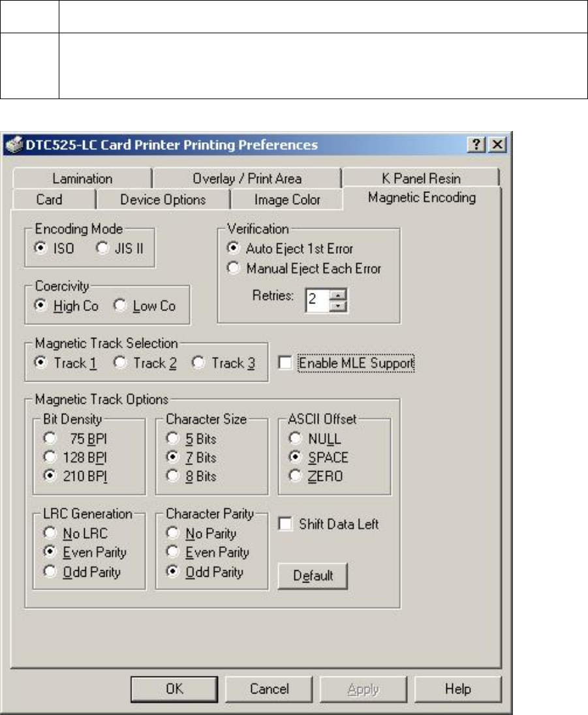Switch to the Card tab
This screenshot has height=715, width=588.
(x=49, y=199)
